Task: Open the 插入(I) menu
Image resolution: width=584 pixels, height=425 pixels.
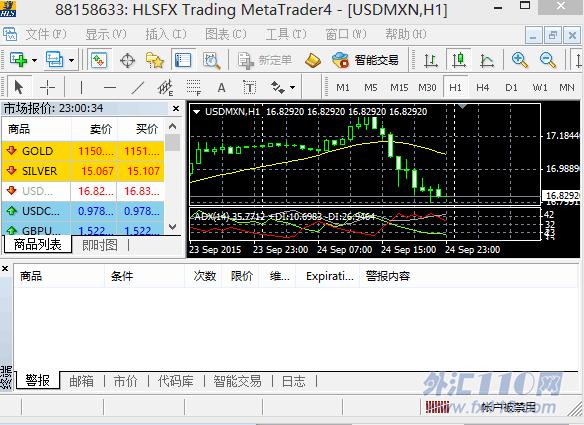Action: coord(166,34)
